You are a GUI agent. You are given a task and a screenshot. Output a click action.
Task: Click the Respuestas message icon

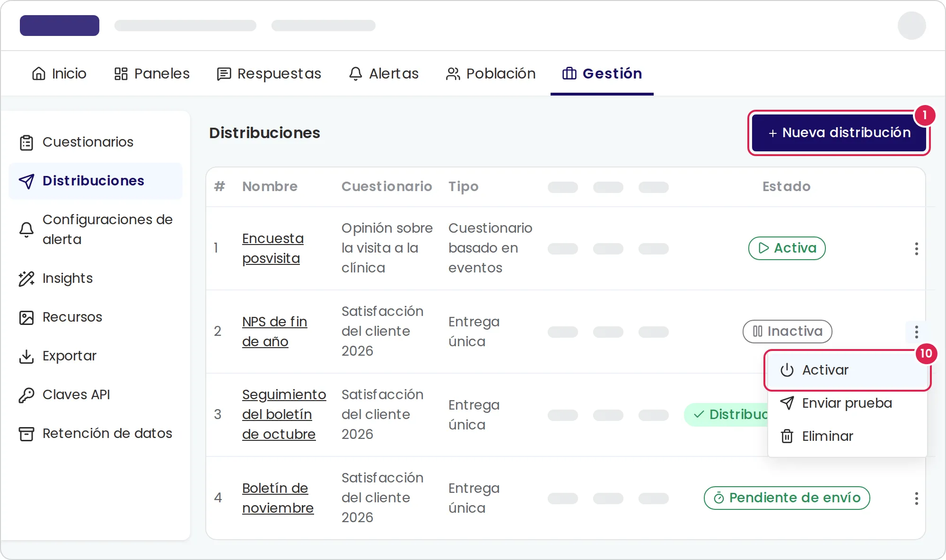[x=224, y=74]
